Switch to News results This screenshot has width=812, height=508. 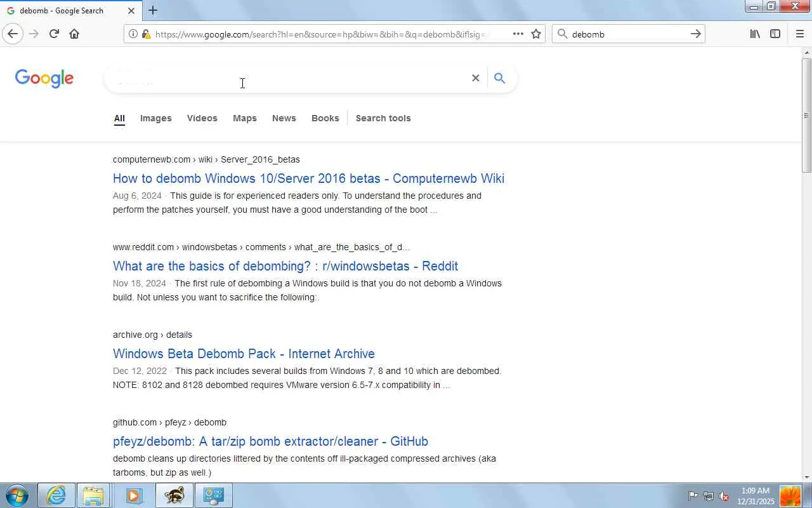coord(284,118)
